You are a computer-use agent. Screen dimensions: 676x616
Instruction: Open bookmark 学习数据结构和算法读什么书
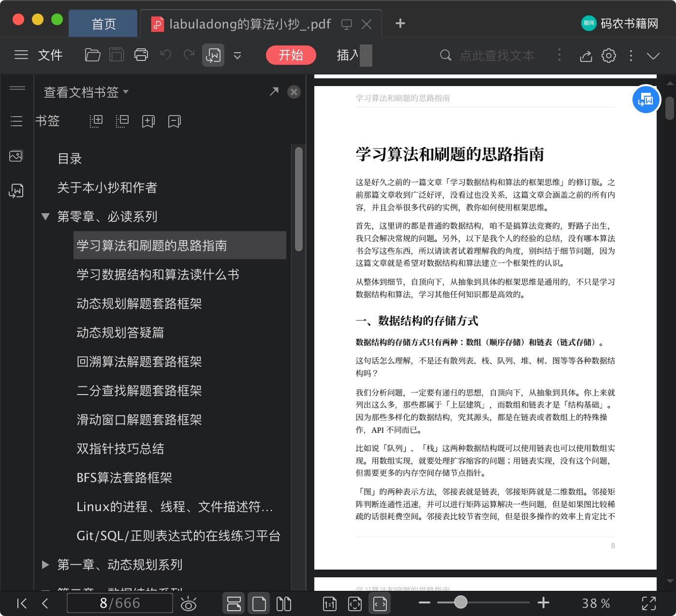tap(158, 275)
